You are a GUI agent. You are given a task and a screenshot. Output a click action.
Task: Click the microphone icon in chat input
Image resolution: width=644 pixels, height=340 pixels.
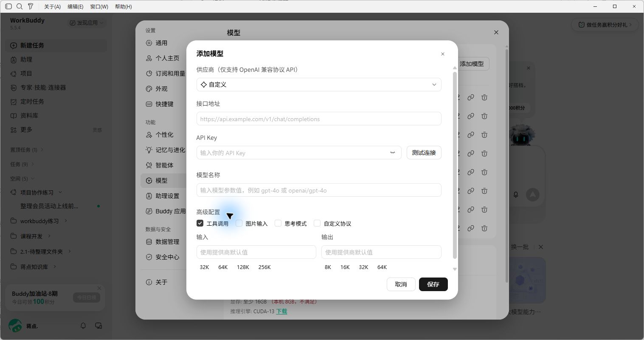(516, 195)
